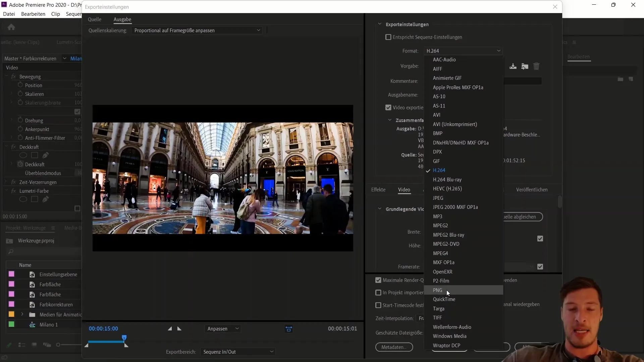The height and width of the screenshot is (362, 644).
Task: Click the pink label swatch of Einstellungsebene
Action: point(11,274)
